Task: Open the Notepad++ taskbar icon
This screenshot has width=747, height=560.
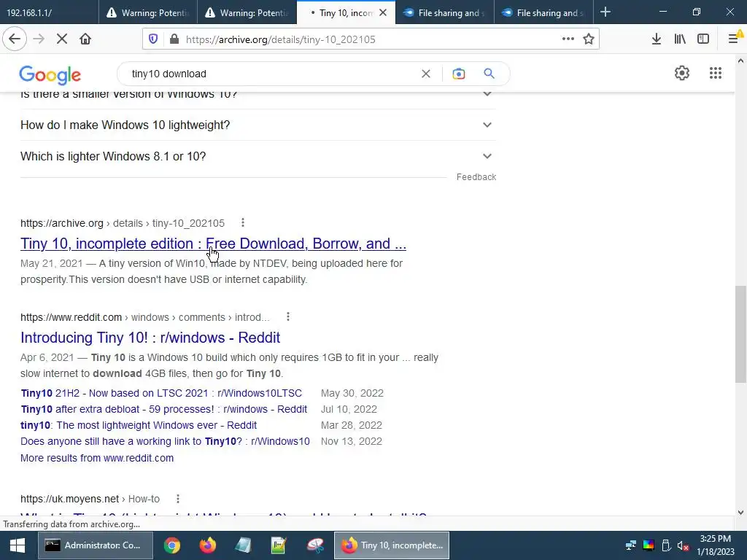Action: (279, 545)
